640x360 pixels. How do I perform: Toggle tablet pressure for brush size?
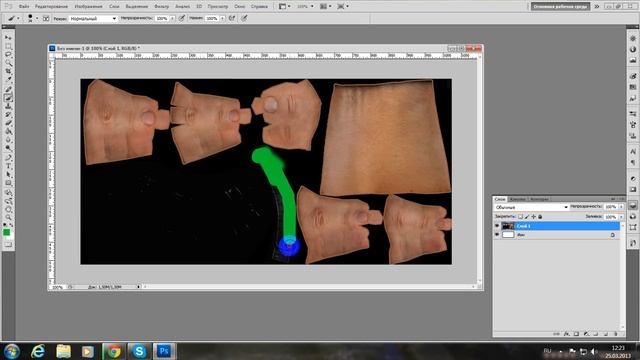pos(244,18)
